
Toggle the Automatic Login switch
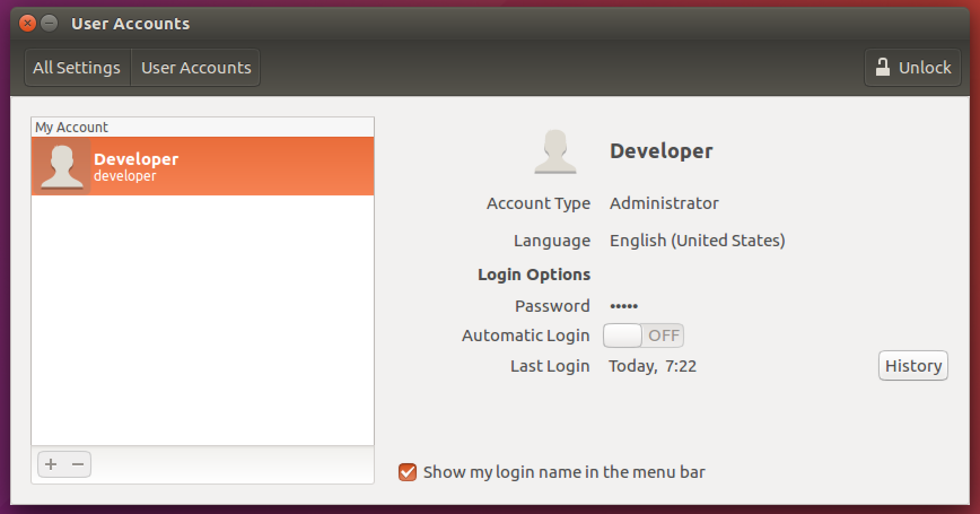tap(643, 336)
